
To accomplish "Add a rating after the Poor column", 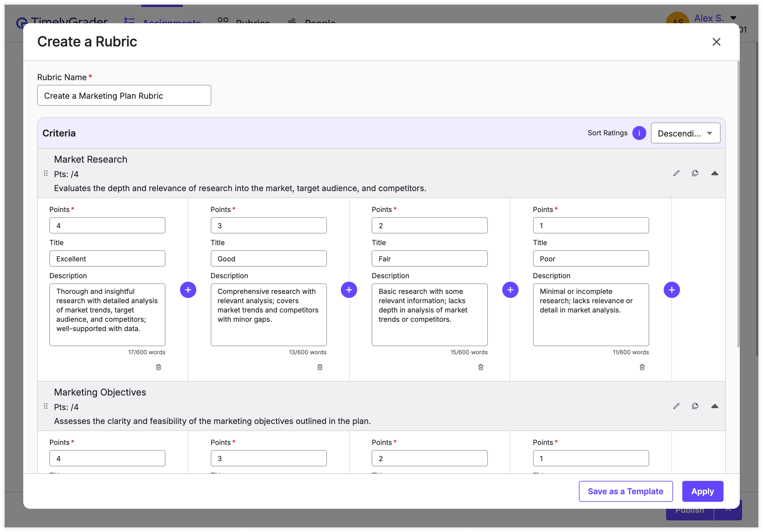I will [671, 290].
